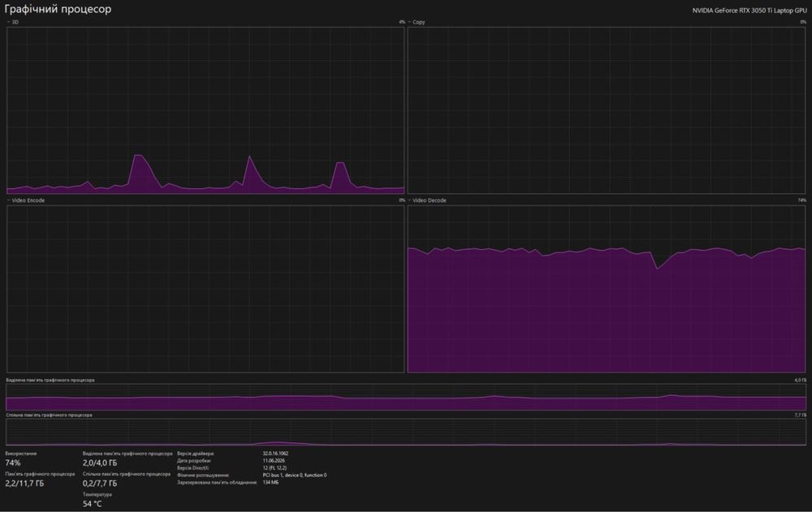Click the 'Використання' label
This screenshot has width=812, height=512.
(x=21, y=454)
